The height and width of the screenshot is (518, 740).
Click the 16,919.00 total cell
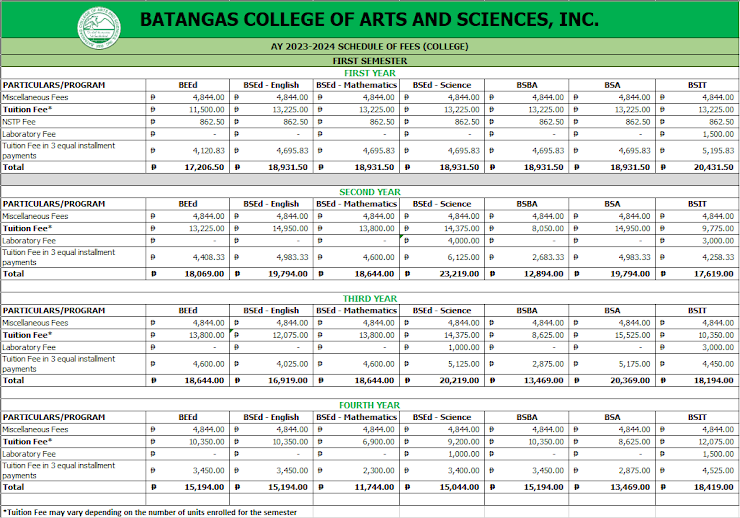point(271,381)
